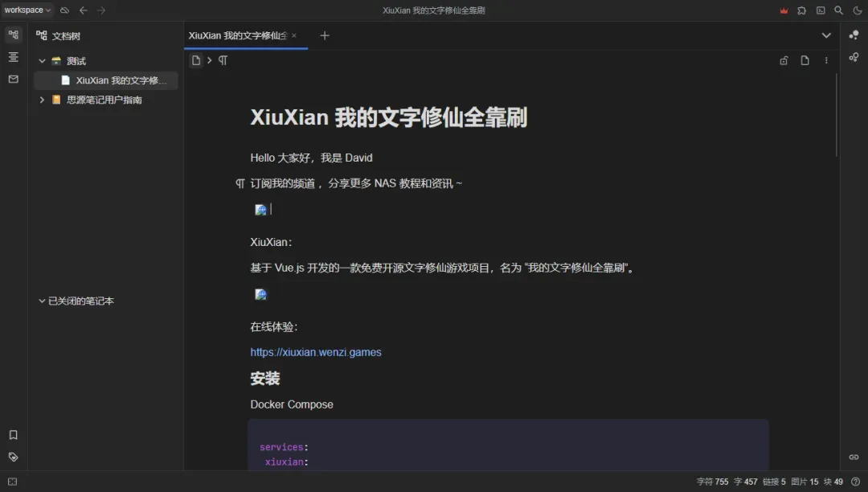Open the plugins puzzle icon

(801, 10)
